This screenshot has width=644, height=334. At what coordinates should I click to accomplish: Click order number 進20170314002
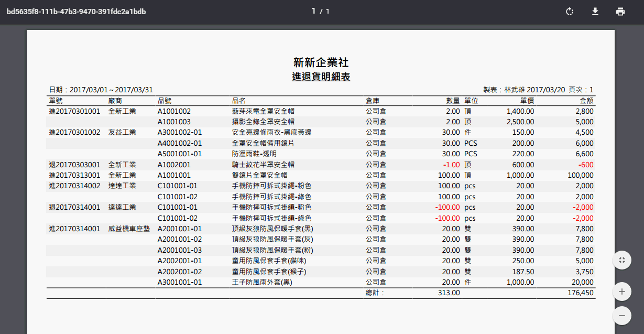pos(74,186)
